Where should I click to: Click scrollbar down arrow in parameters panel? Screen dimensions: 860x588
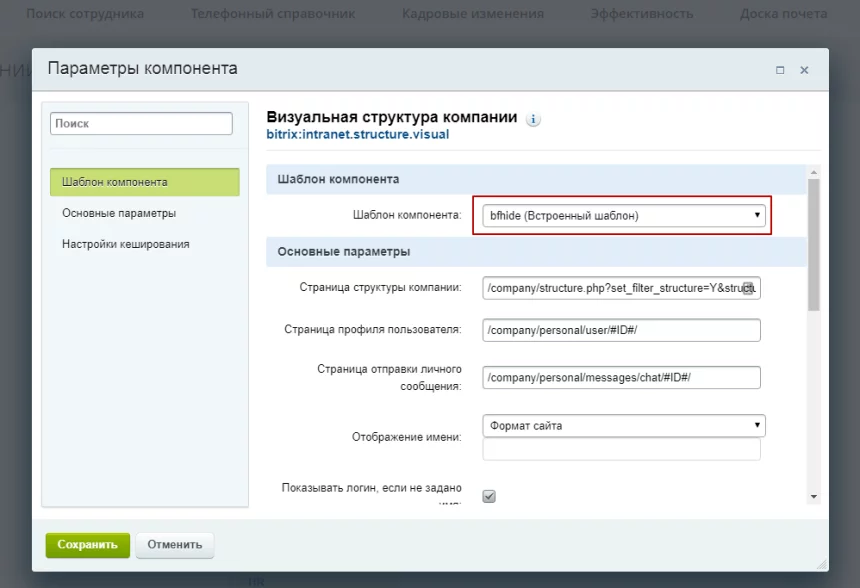pos(813,496)
